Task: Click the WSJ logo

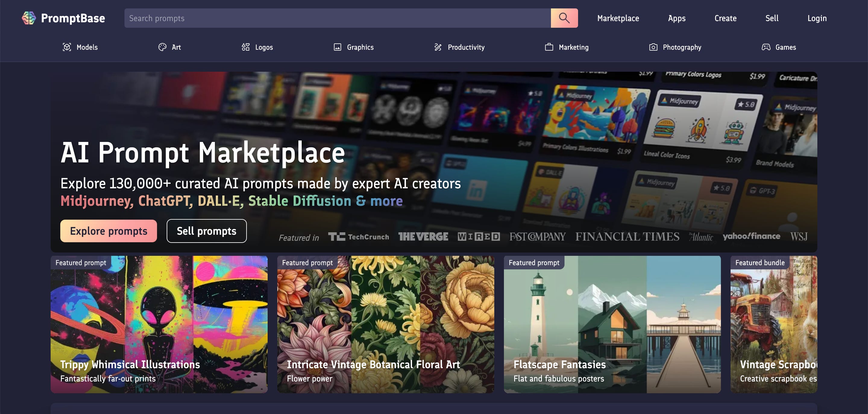Action: pyautogui.click(x=799, y=237)
